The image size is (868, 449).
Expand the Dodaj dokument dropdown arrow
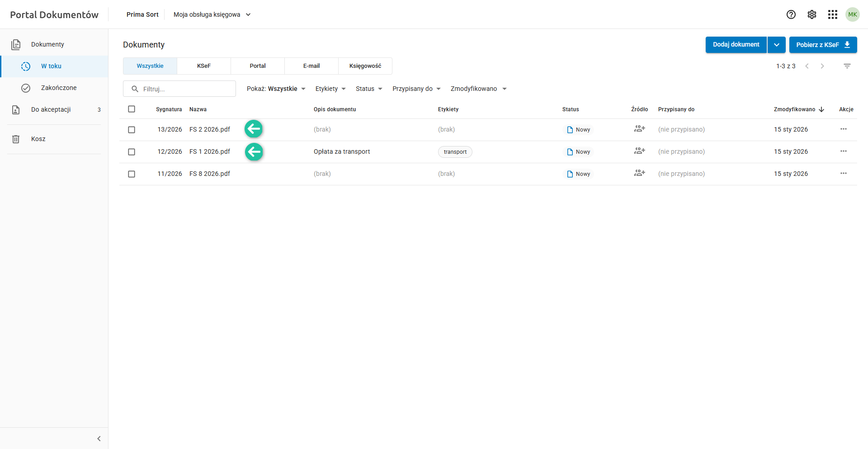[x=776, y=45]
